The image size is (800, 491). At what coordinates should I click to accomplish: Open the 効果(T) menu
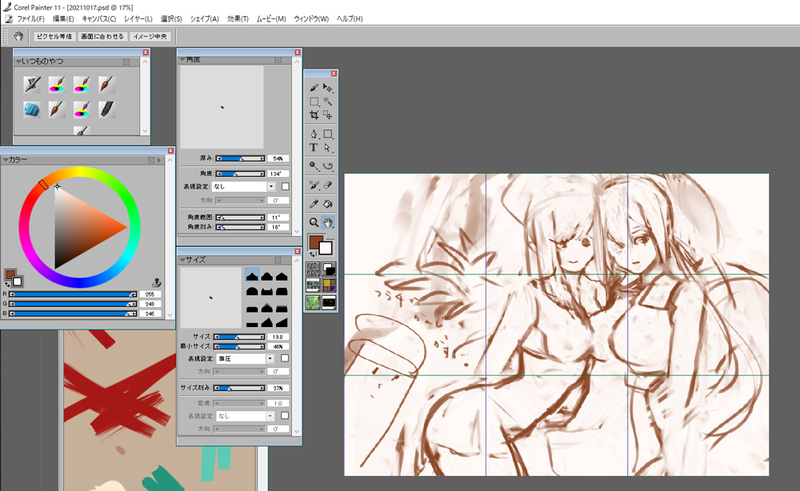point(238,19)
